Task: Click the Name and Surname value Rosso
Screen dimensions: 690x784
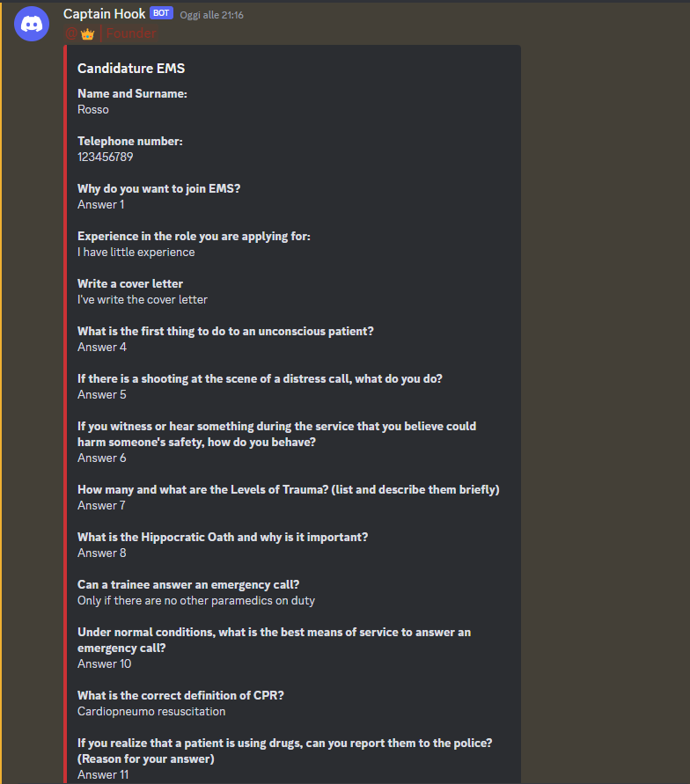Action: pyautogui.click(x=93, y=109)
